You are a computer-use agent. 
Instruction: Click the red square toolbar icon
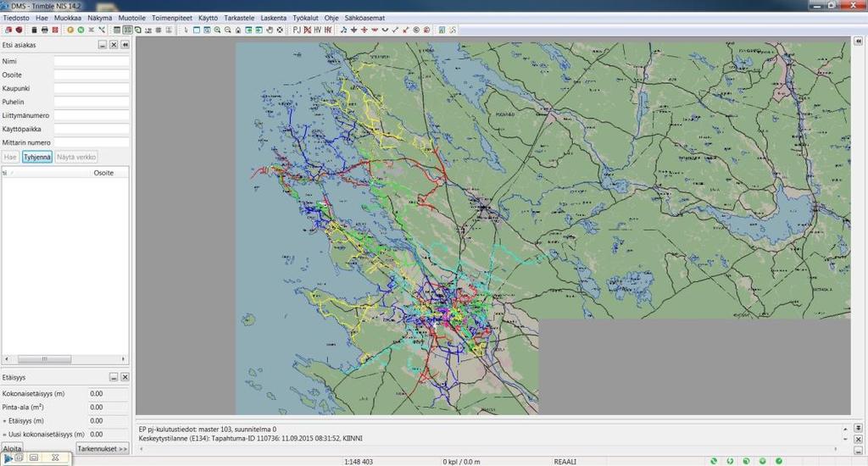tap(55, 30)
